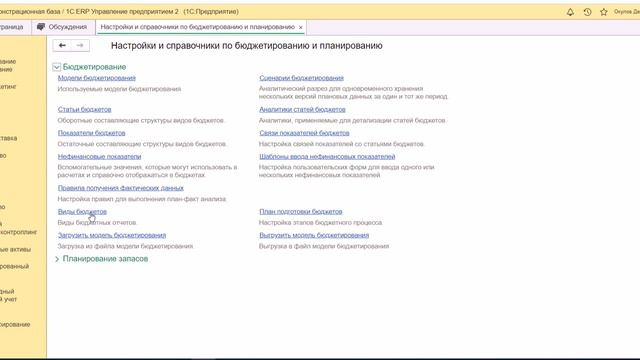Click the Планирование запасов heading
640x360 pixels.
coord(105,259)
